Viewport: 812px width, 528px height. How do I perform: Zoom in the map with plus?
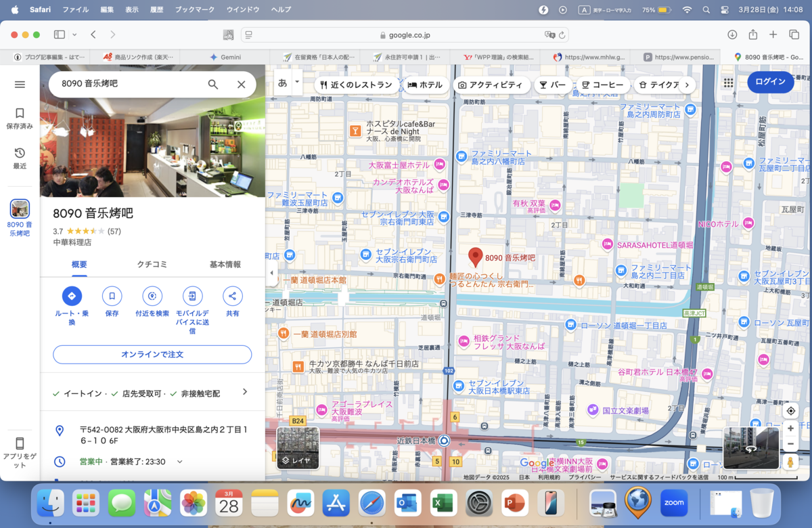[x=790, y=428]
